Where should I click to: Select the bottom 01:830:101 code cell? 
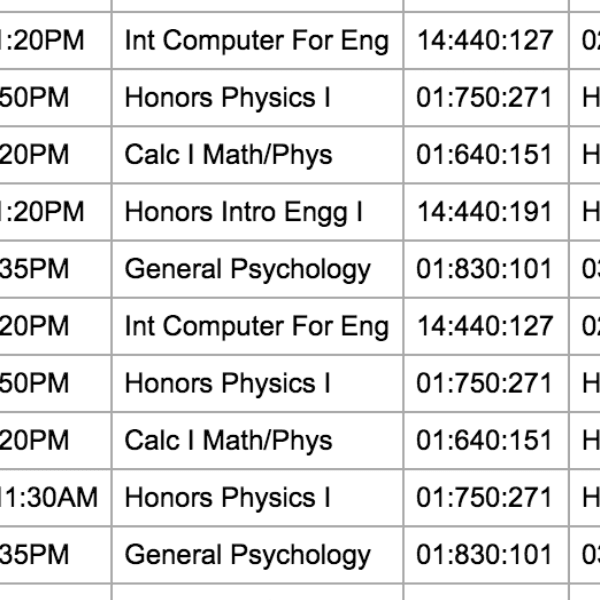click(x=485, y=555)
